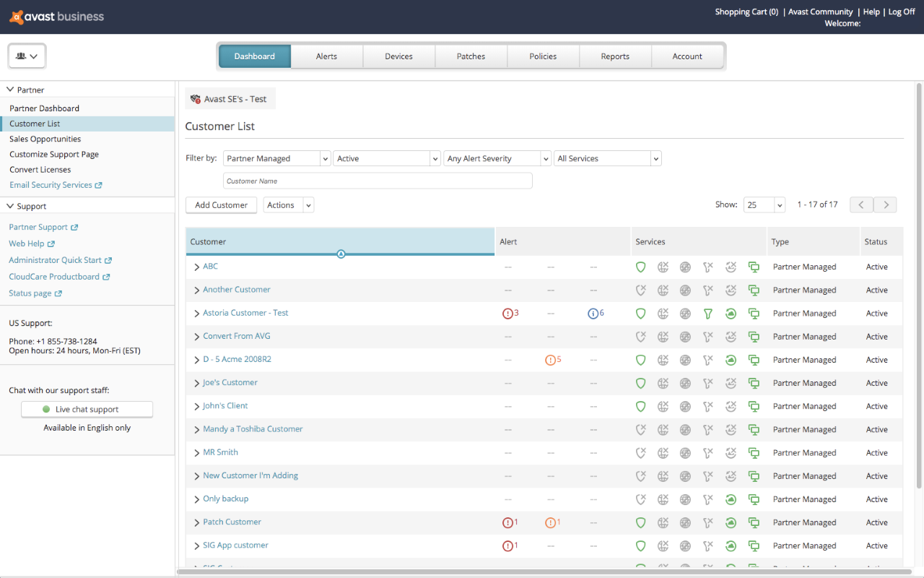Image resolution: width=924 pixels, height=578 pixels.
Task: Open the Dashboard tab
Action: (254, 56)
